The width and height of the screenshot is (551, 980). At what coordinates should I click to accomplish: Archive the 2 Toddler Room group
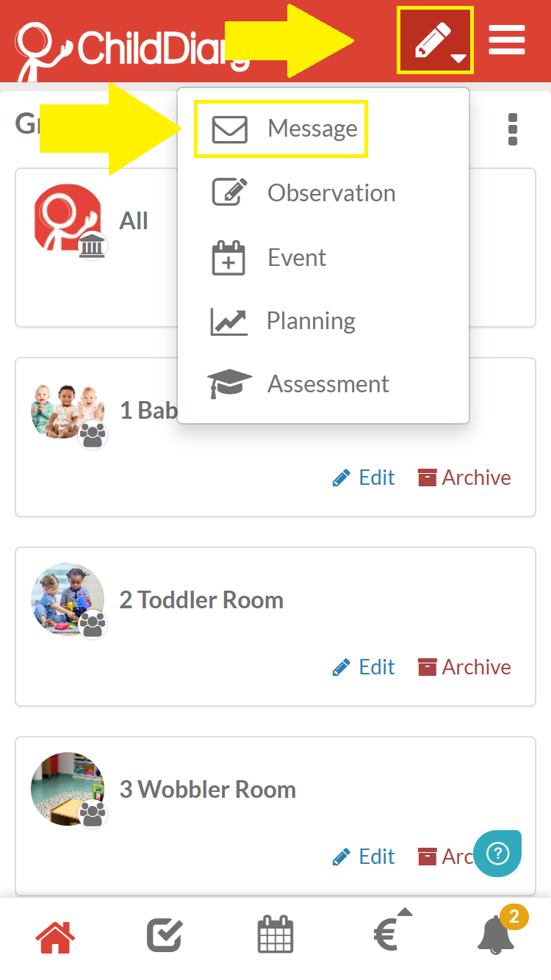[464, 667]
